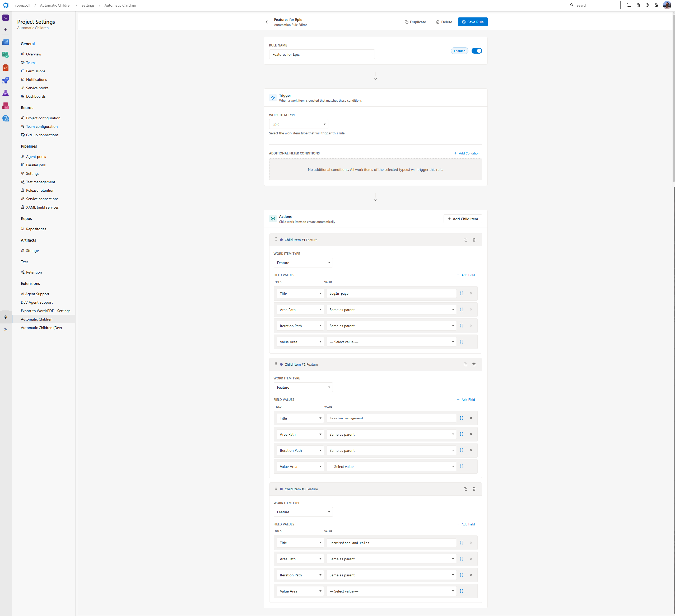This screenshot has height=616, width=675.
Task: Open Artifacts using the pink boxes icon
Action: click(5, 106)
